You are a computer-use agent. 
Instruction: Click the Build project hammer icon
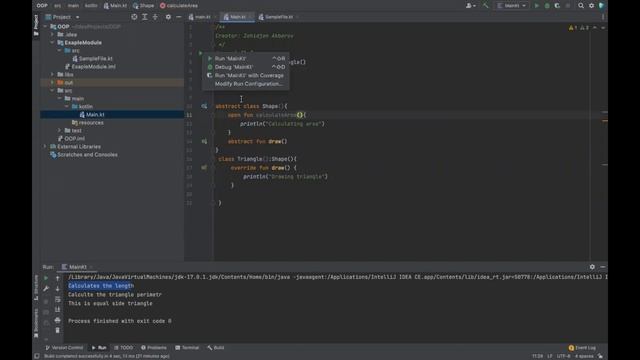(x=485, y=6)
